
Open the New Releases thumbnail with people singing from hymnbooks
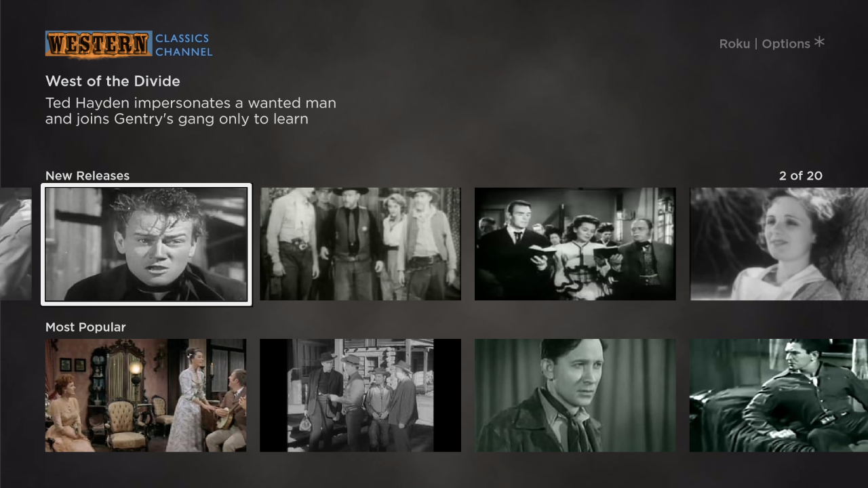575,244
